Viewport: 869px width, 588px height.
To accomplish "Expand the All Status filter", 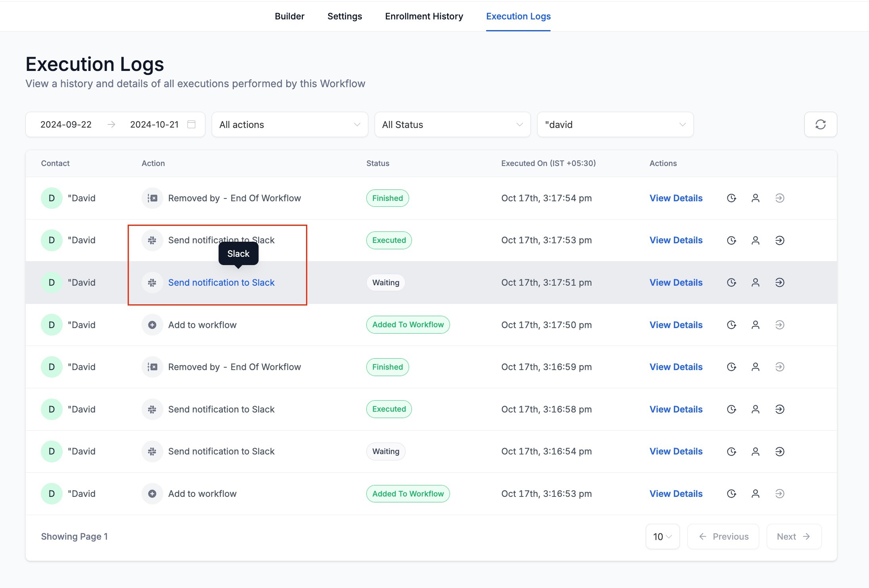I will [x=452, y=124].
